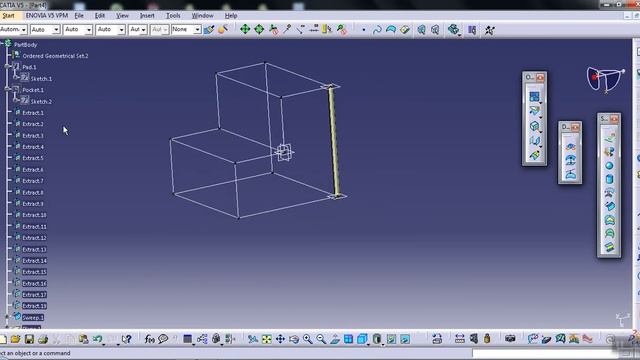Click the bottom icon in small offset toolbar
This screenshot has height=360, width=640.
point(570,174)
